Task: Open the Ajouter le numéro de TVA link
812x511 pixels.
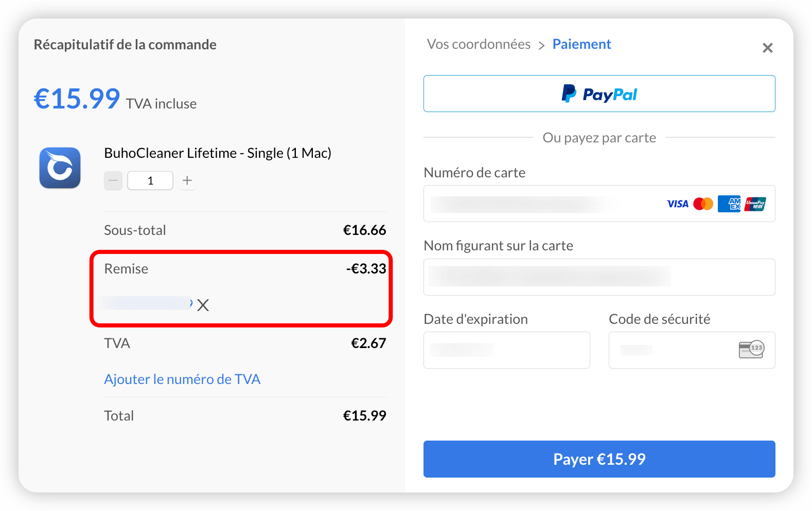Action: point(182,379)
